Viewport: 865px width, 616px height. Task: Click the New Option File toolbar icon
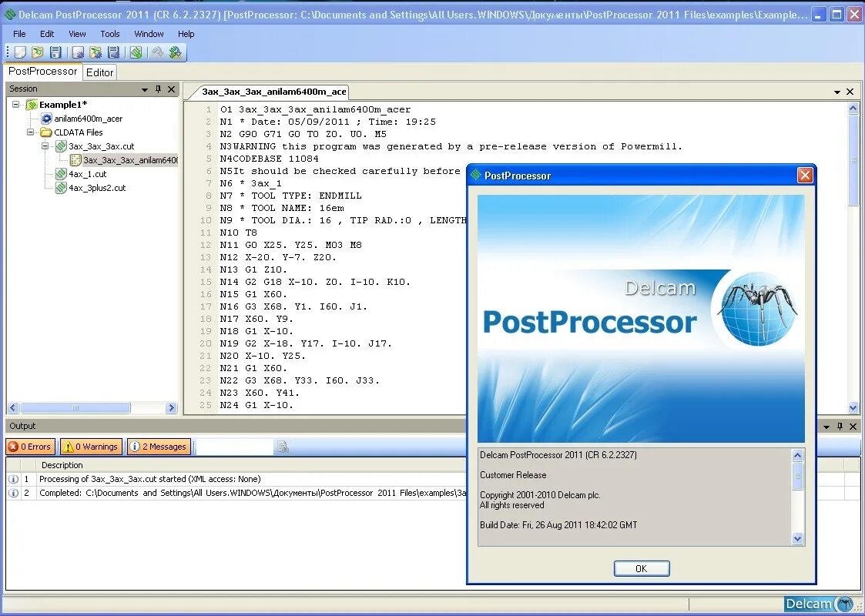point(79,52)
